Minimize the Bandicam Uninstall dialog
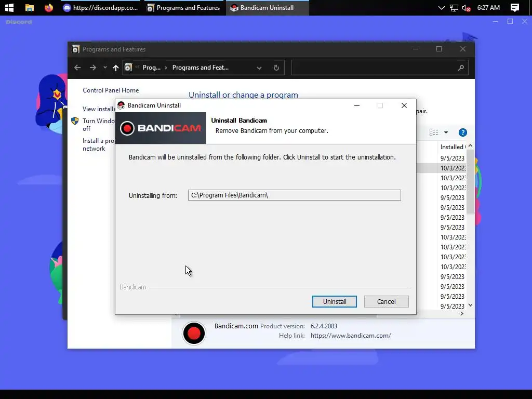532x399 pixels. coord(356,105)
